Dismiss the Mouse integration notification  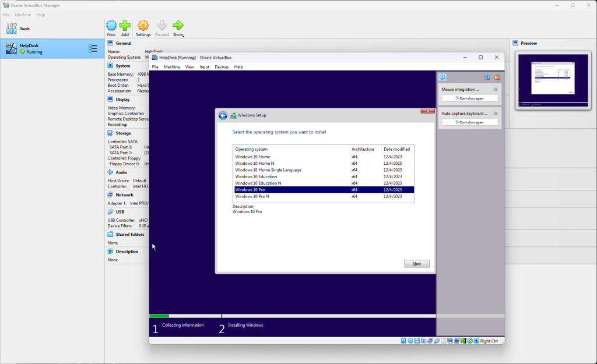click(496, 90)
